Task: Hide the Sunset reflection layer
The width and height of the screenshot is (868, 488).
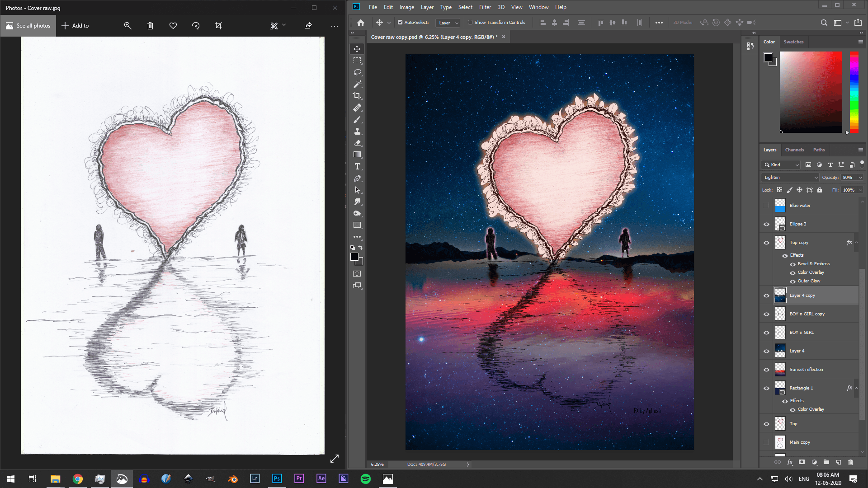Action: (766, 369)
